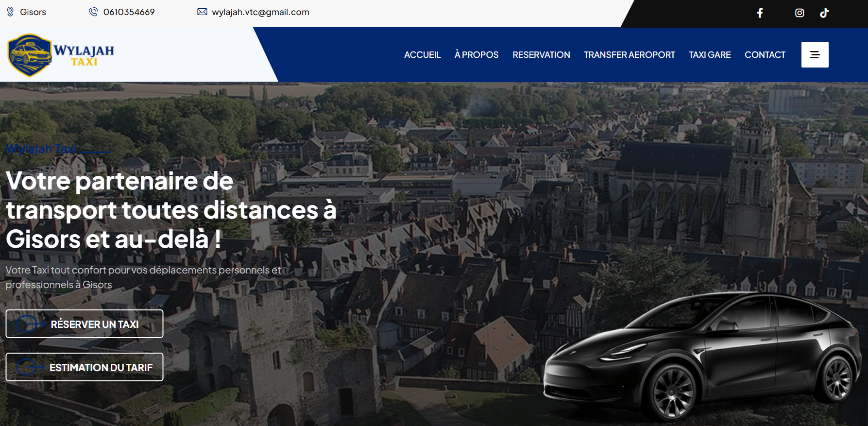Click arrow icon in Estimation du tarif button
Image resolution: width=868 pixels, height=426 pixels.
click(x=30, y=367)
